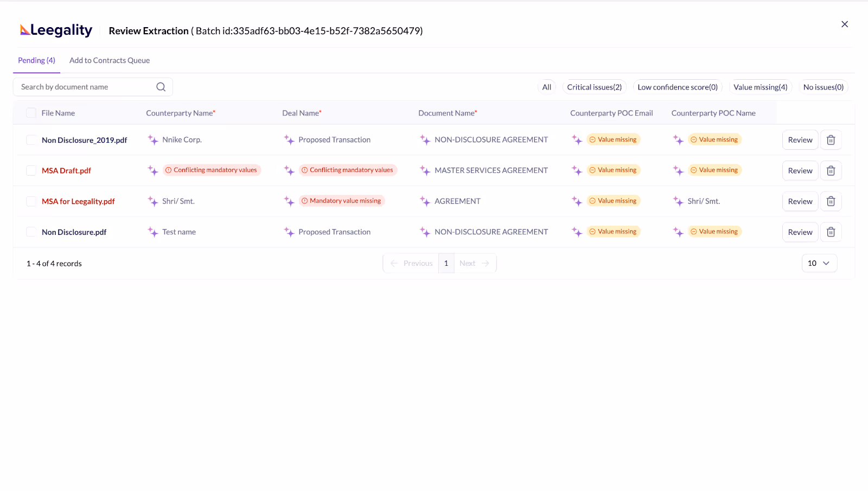The height and width of the screenshot is (491, 868).
Task: Click the Nnike Corp. counterparty value
Action: [182, 140]
